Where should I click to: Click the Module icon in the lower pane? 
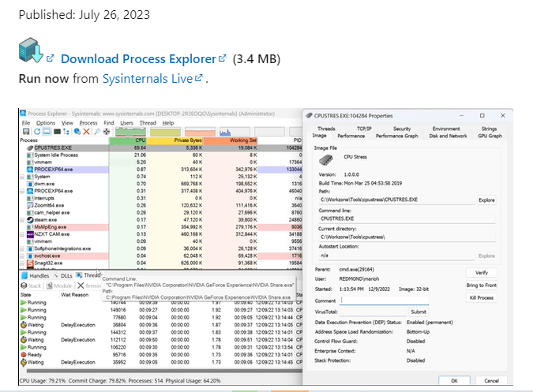click(x=49, y=286)
